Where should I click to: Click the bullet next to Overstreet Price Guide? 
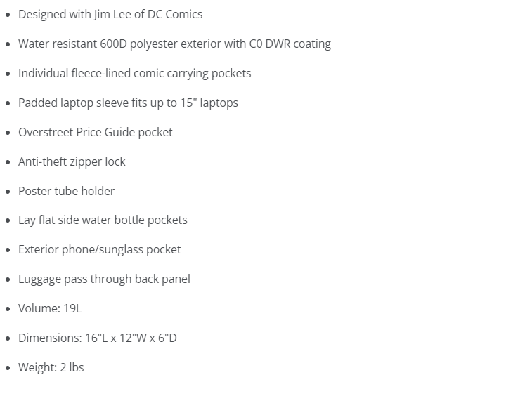[x=8, y=133]
